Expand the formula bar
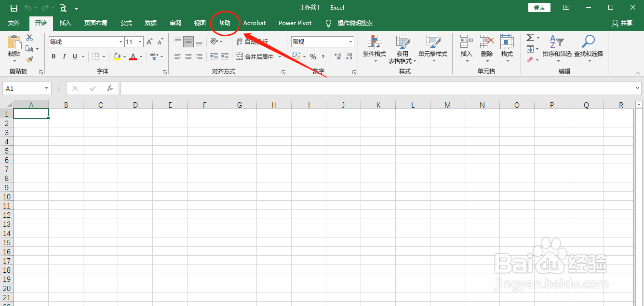The width and height of the screenshot is (644, 306). coord(638,88)
